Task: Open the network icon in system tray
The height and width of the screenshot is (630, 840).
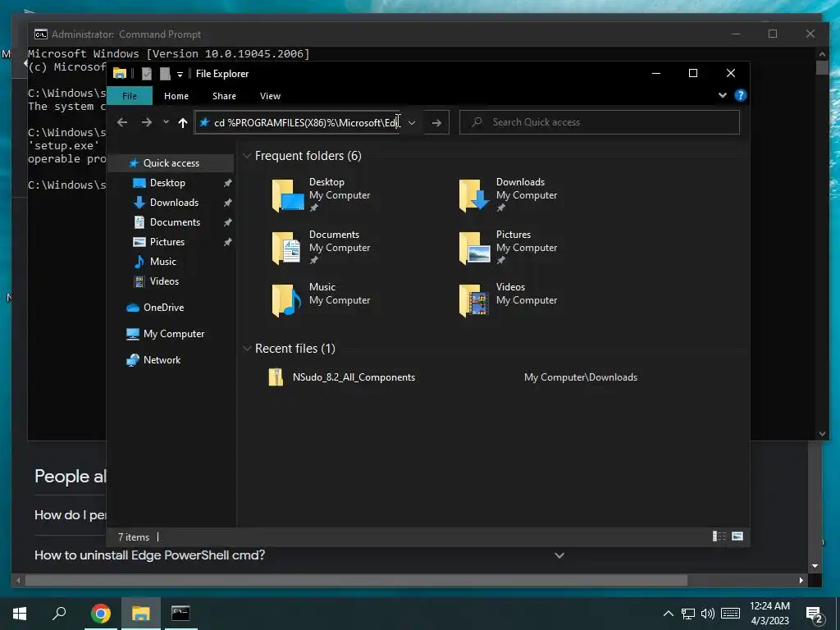Action: (688, 614)
